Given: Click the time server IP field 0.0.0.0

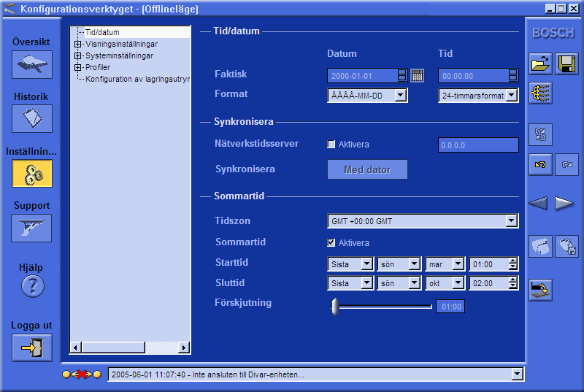Looking at the screenshot, I should pos(478,145).
